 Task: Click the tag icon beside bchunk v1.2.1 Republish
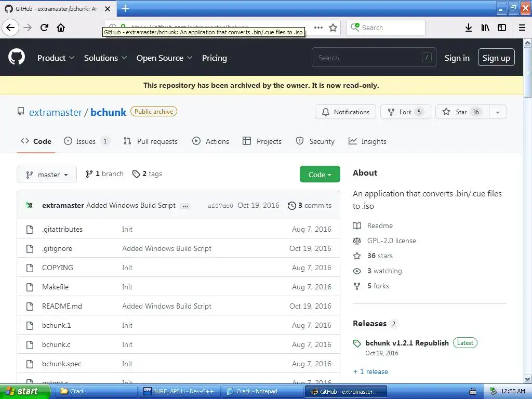(357, 343)
